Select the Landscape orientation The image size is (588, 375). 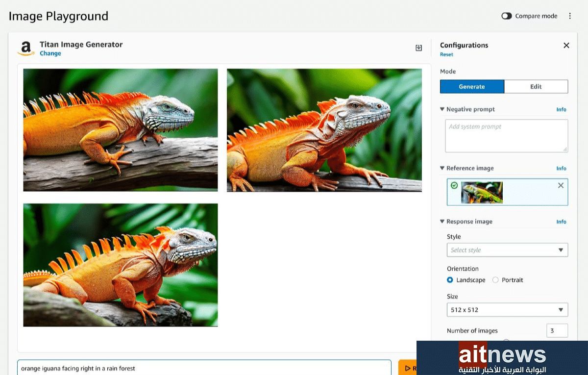tap(450, 280)
